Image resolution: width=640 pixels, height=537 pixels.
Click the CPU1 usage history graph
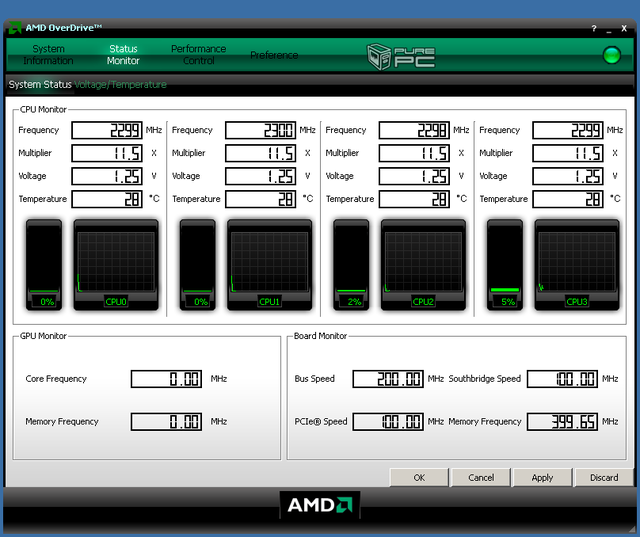click(x=269, y=264)
